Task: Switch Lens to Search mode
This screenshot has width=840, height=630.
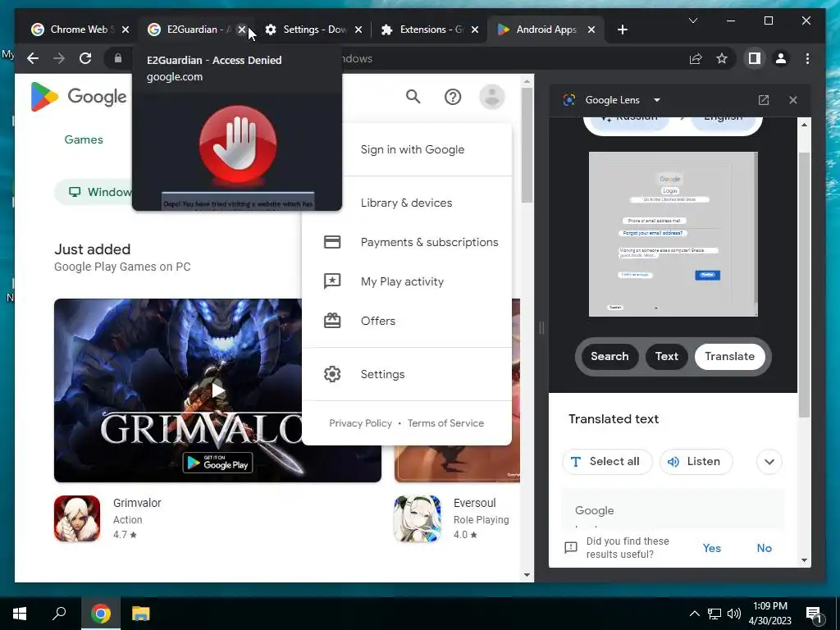Action: (x=609, y=356)
